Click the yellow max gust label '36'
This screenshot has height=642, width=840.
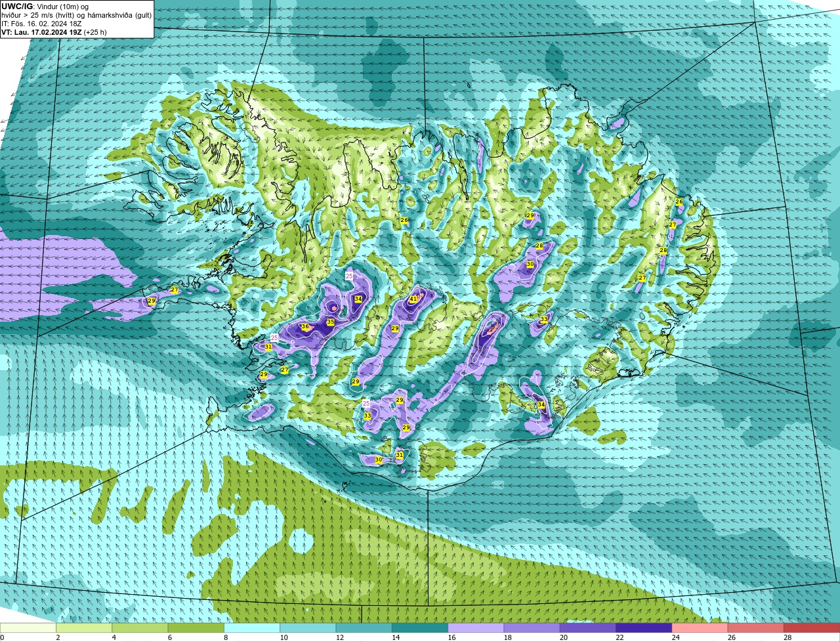pyautogui.click(x=305, y=327)
